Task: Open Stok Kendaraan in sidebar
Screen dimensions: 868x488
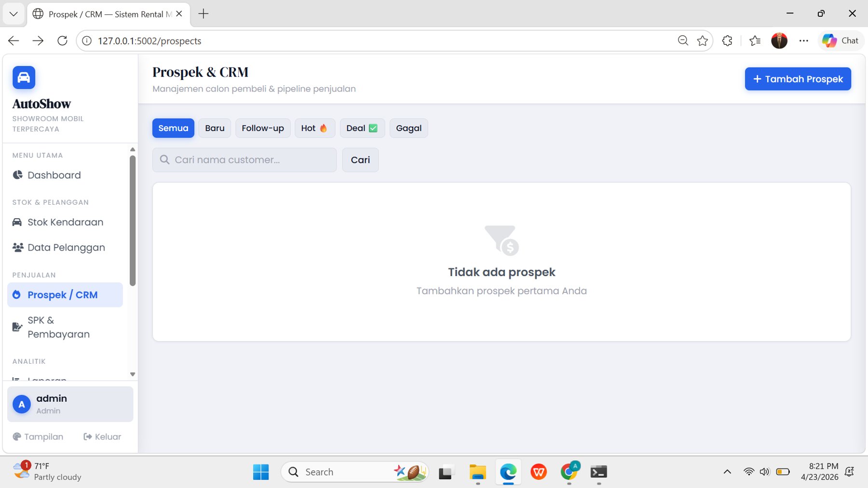Action: point(65,222)
